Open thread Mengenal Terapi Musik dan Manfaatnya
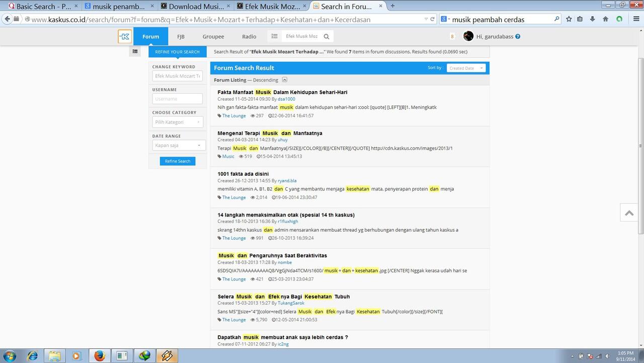The width and height of the screenshot is (644, 363). point(270,133)
